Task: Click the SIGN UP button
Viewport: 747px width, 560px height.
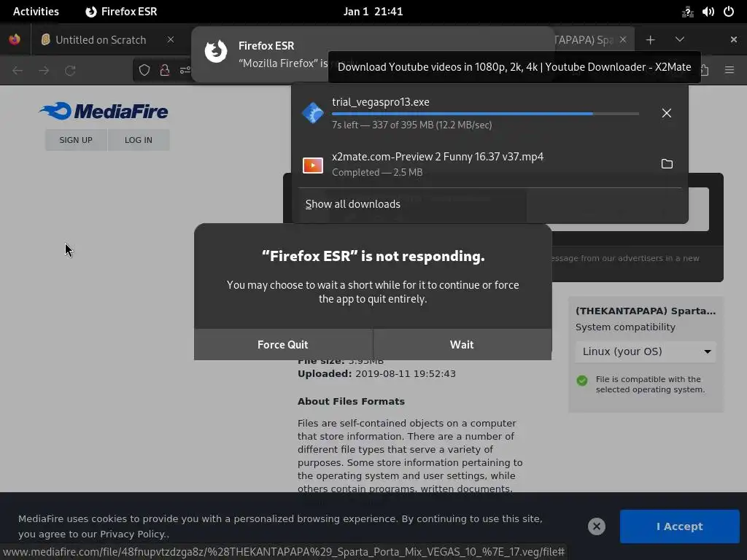Action: 76,140
